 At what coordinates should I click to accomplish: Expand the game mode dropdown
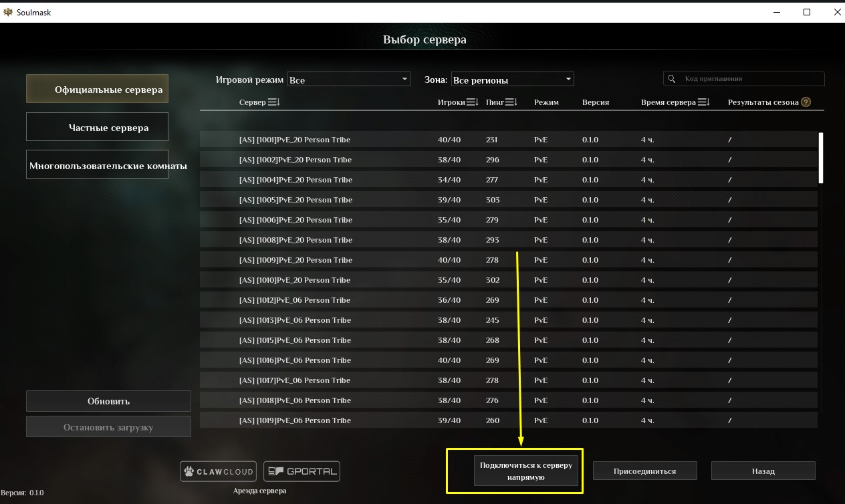348,80
